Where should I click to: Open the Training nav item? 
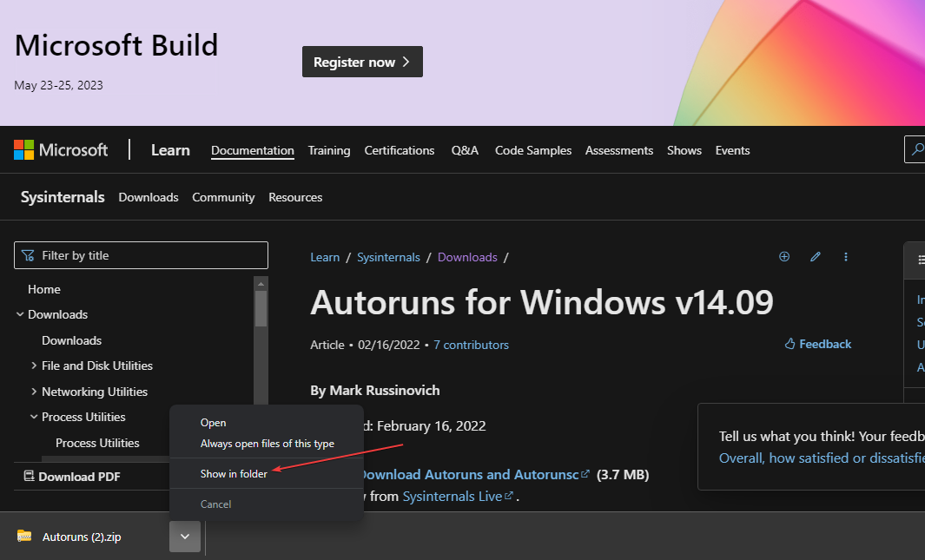[x=329, y=150]
